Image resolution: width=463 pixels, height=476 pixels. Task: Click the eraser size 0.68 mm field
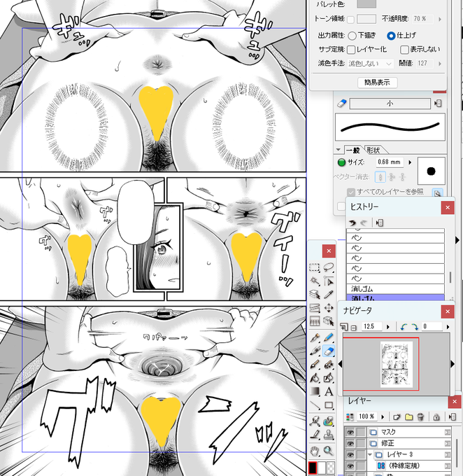(390, 162)
